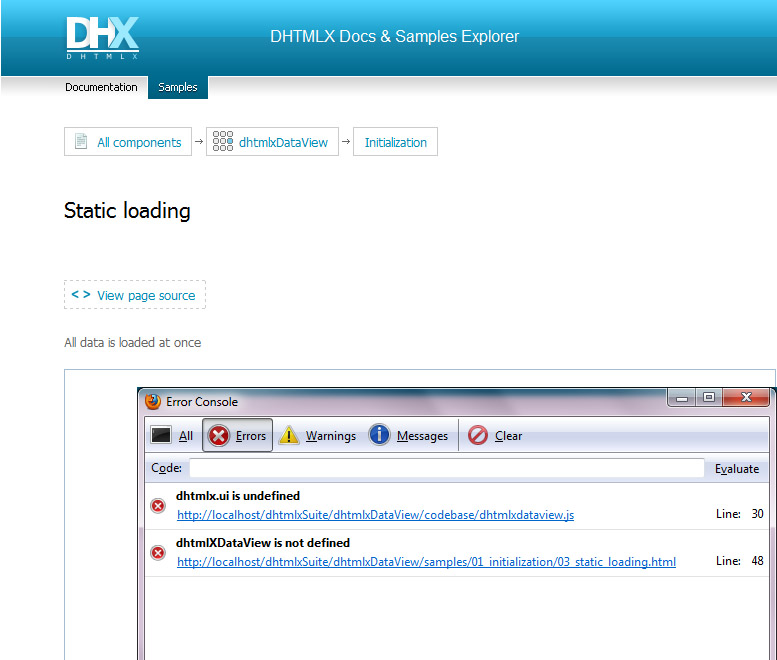Click the DHX logo in header
Screen dimensions: 777x660
click(x=102, y=38)
